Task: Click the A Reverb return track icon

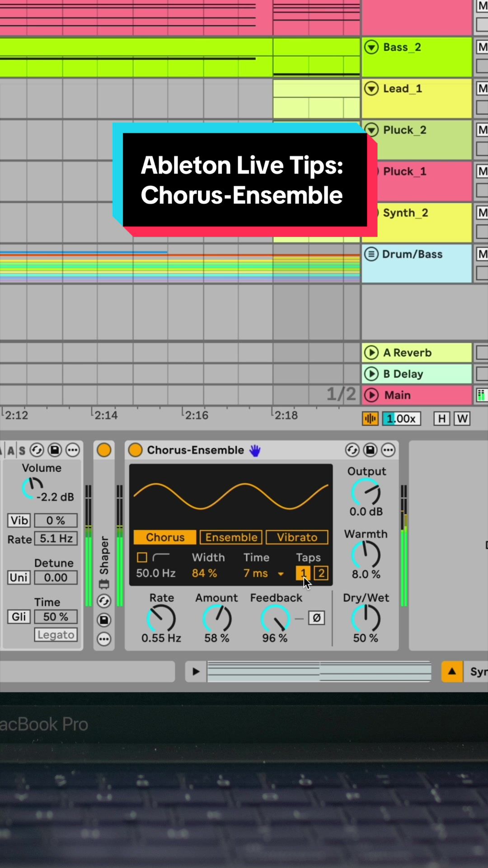Action: (371, 353)
